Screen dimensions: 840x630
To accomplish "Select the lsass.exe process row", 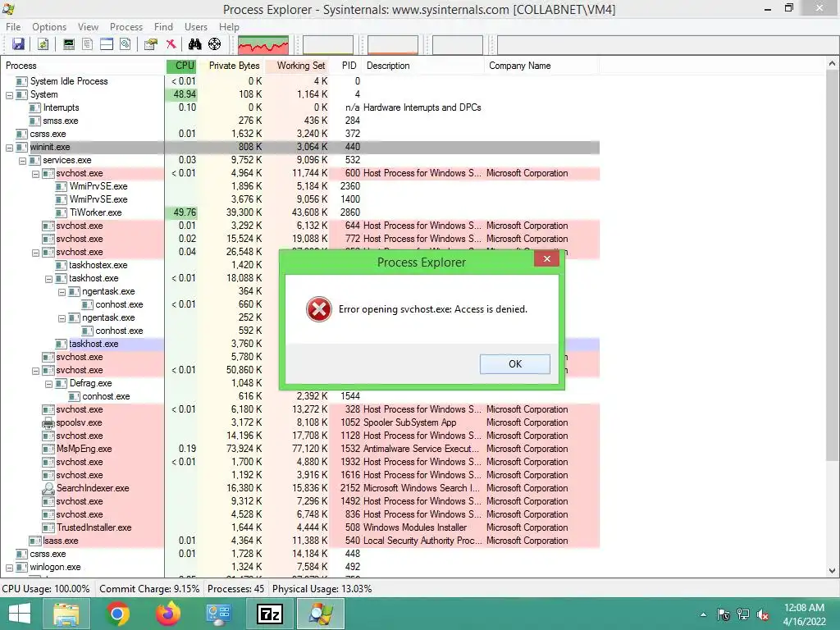I will point(300,541).
